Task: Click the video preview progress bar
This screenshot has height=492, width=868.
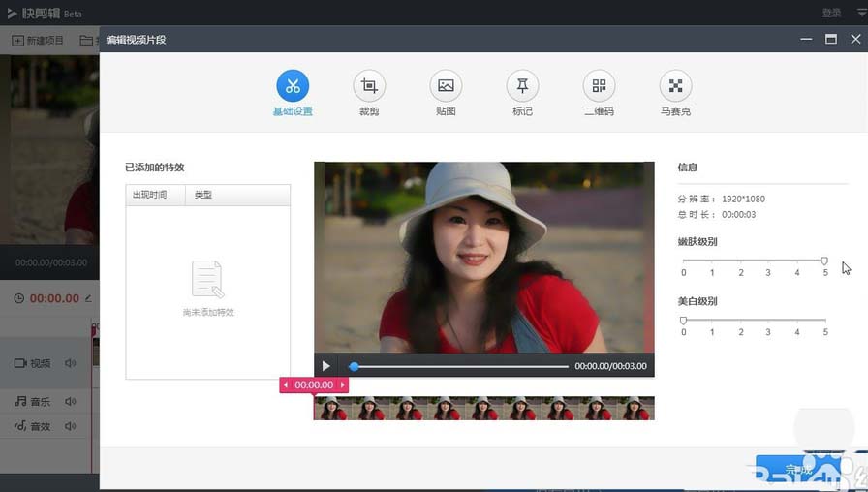Action: point(459,366)
